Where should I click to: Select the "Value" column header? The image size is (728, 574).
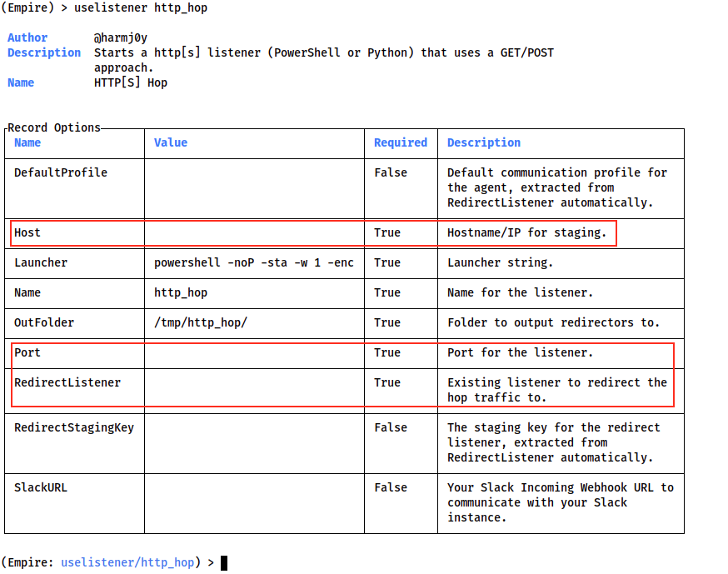pos(171,142)
